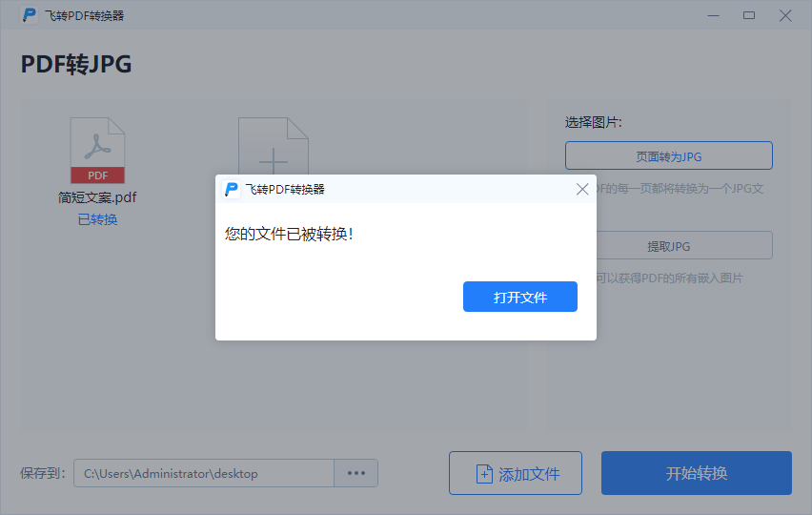
Task: Click the dialog's blue P logo icon
Action: (x=231, y=189)
